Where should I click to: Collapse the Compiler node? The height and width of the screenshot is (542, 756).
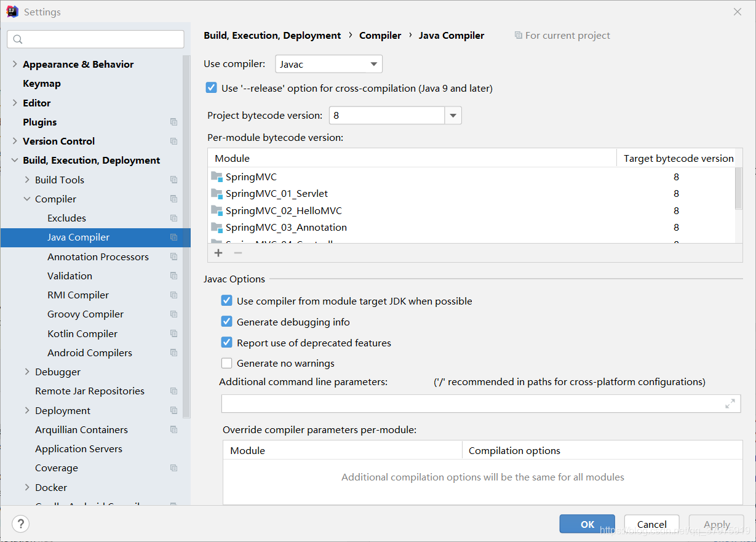(x=27, y=199)
